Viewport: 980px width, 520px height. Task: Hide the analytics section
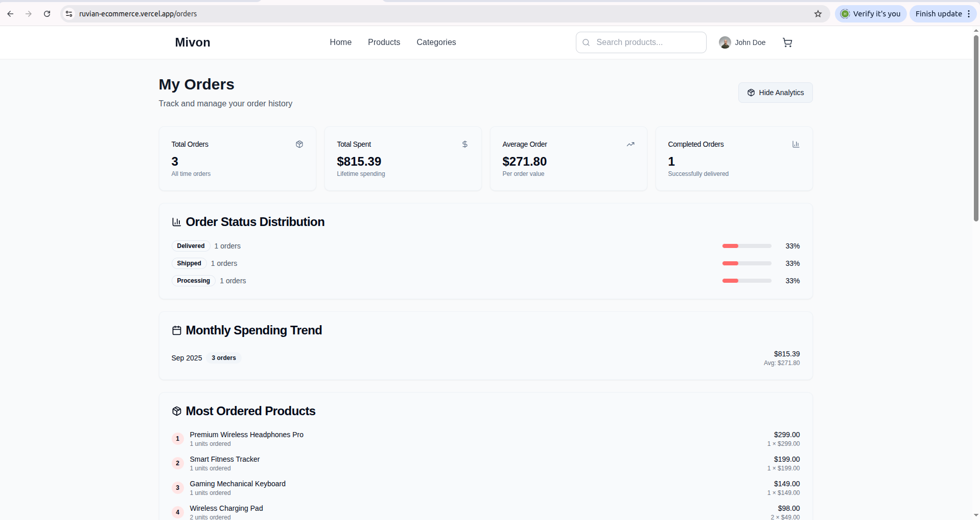pos(775,93)
